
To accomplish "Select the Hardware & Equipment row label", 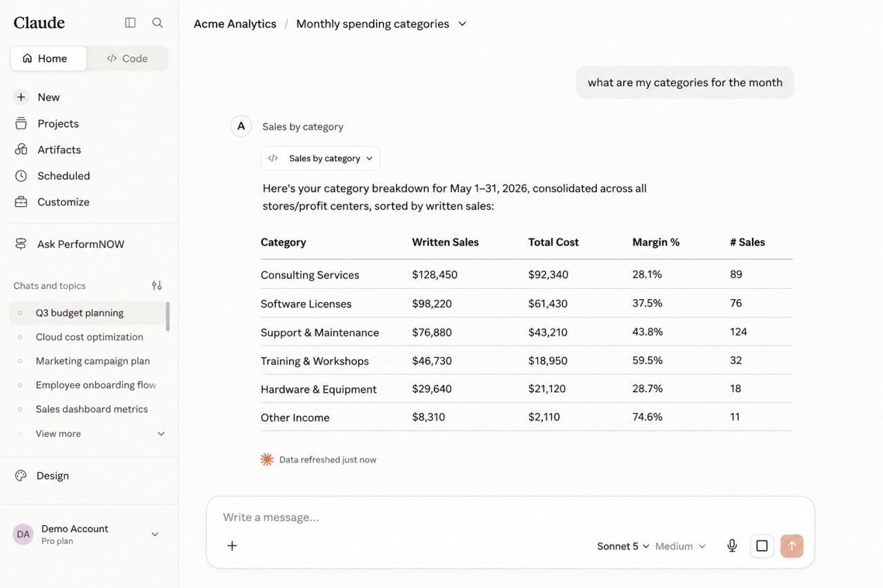I will [x=319, y=389].
